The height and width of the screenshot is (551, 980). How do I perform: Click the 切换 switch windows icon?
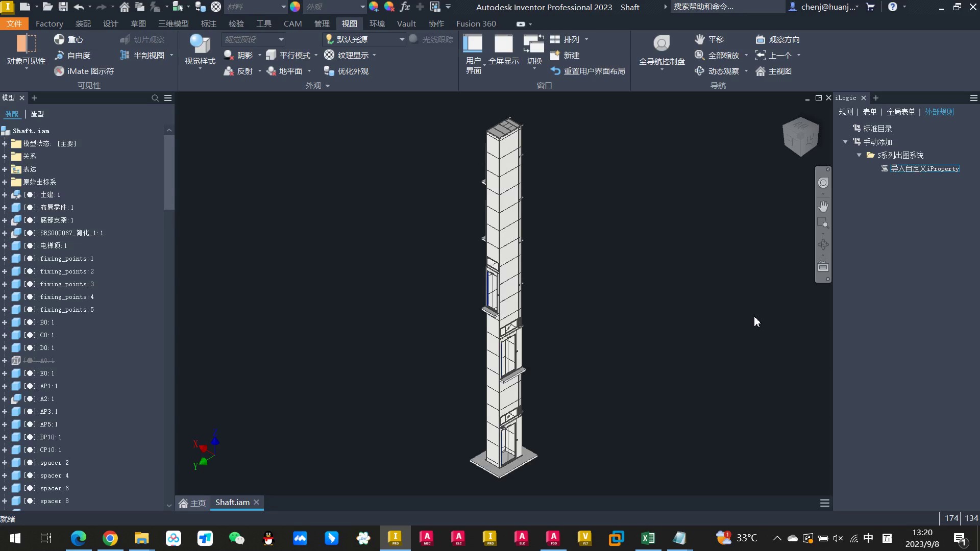534,44
